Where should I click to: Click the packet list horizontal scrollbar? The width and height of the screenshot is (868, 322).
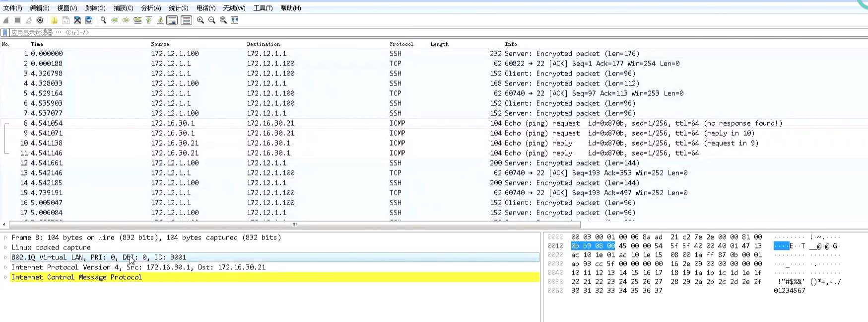(x=294, y=225)
